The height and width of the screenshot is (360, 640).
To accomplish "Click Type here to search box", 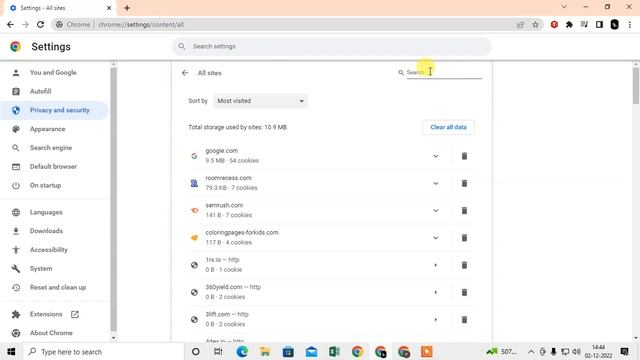I will click(x=103, y=351).
